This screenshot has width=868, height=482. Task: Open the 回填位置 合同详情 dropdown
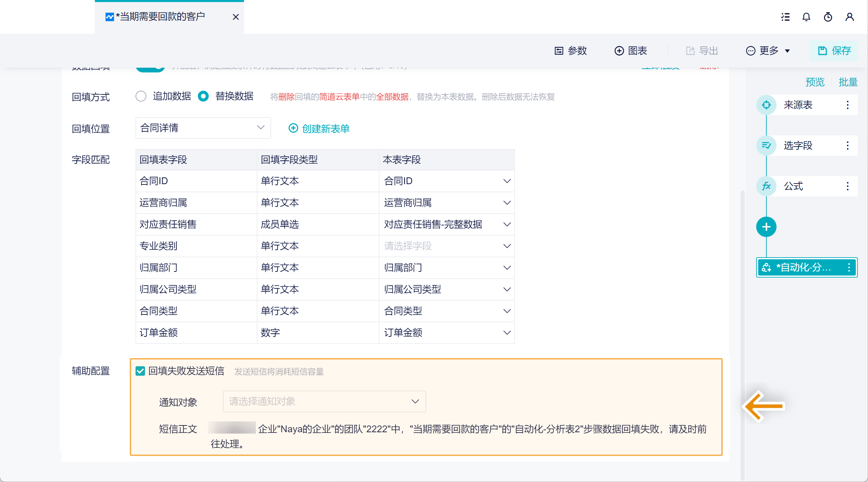pos(203,128)
